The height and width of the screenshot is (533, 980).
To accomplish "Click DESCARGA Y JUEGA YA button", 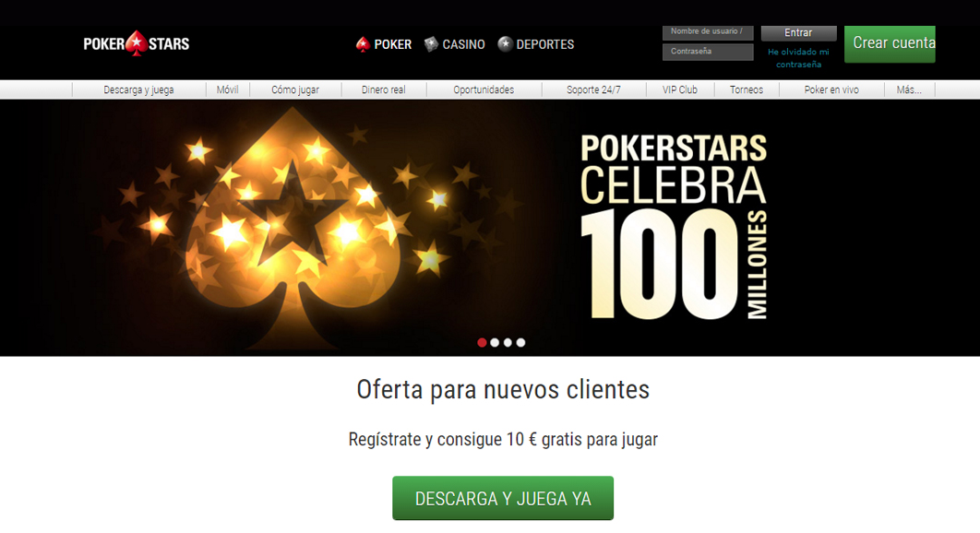I will pyautogui.click(x=503, y=498).
